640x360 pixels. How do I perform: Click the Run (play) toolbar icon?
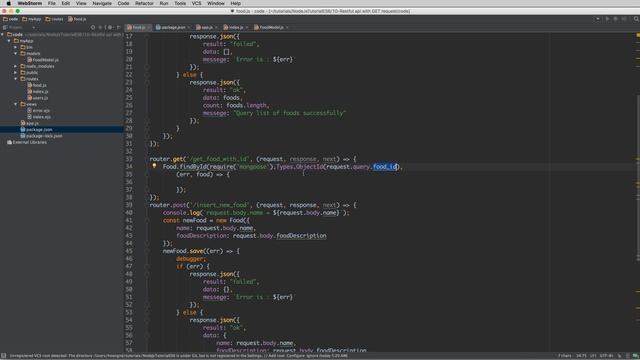click(x=607, y=19)
